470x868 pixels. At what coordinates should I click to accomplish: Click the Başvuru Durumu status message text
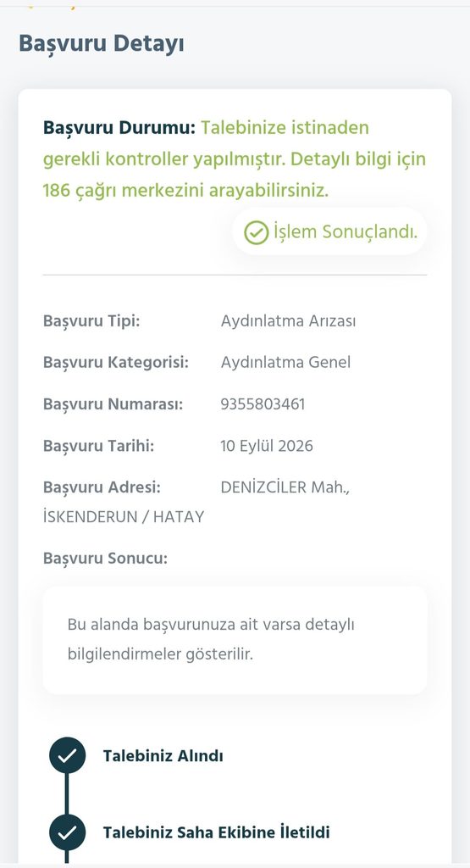(x=235, y=159)
